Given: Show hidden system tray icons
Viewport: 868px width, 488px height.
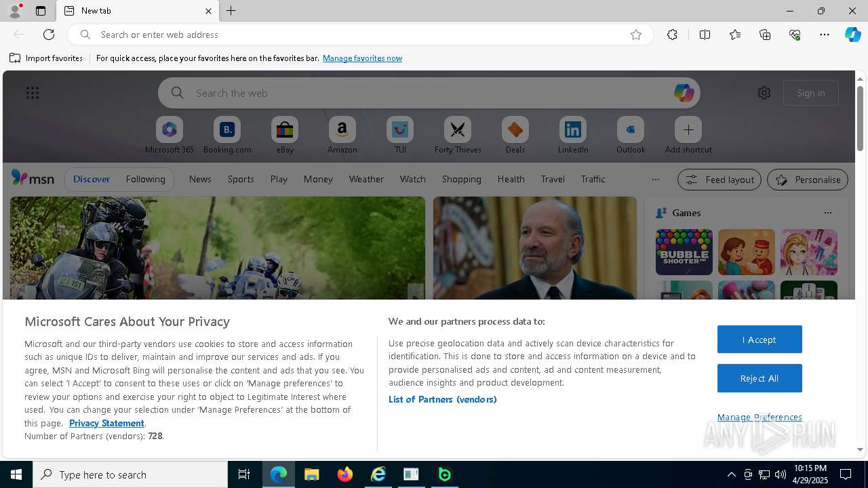Looking at the screenshot, I should [x=731, y=474].
